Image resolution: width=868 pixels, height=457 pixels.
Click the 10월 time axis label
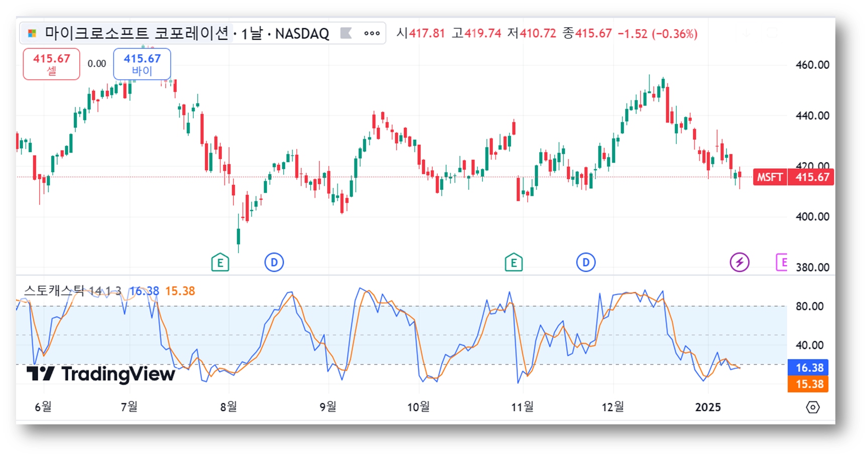(418, 407)
